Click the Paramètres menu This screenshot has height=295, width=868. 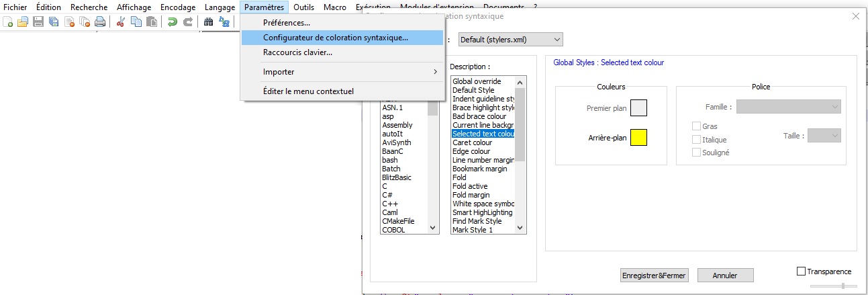(264, 7)
